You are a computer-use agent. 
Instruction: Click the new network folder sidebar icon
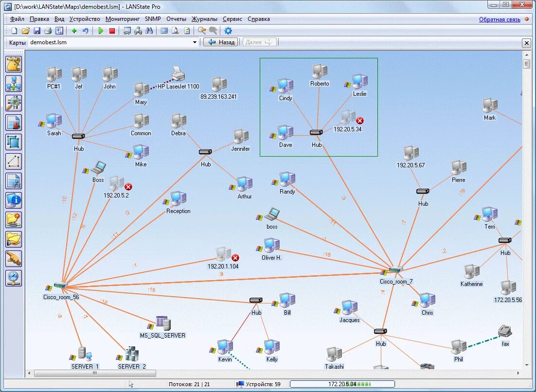pos(14,220)
